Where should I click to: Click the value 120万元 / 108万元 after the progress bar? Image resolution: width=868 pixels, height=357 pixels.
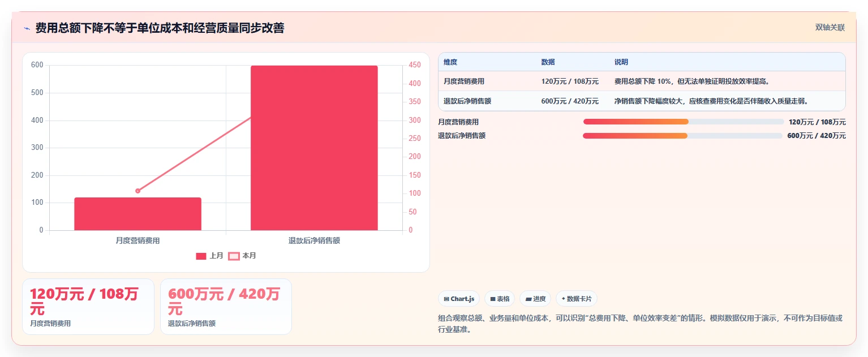point(817,122)
